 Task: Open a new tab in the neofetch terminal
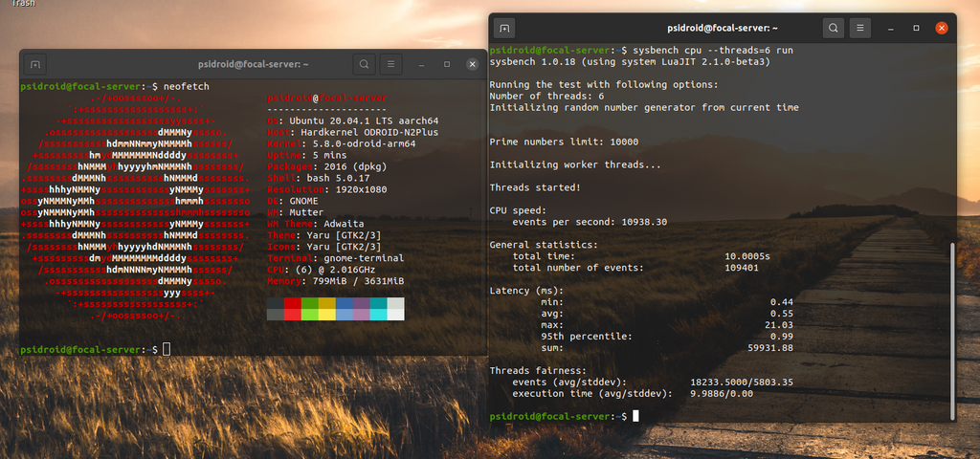point(34,65)
